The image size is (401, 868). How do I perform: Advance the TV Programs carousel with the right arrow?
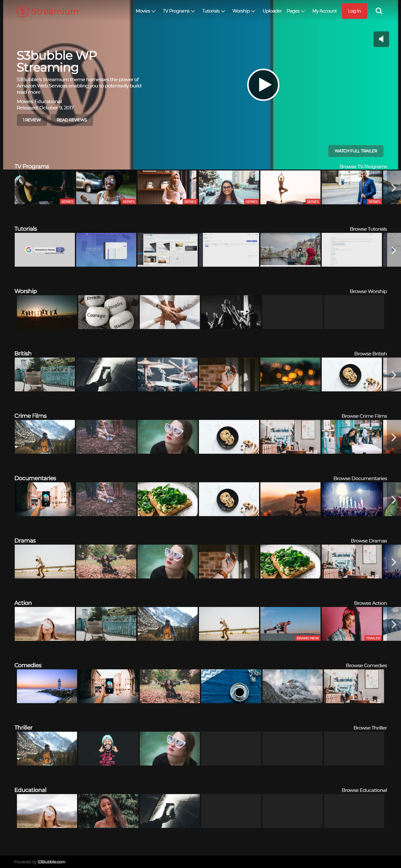click(x=394, y=188)
